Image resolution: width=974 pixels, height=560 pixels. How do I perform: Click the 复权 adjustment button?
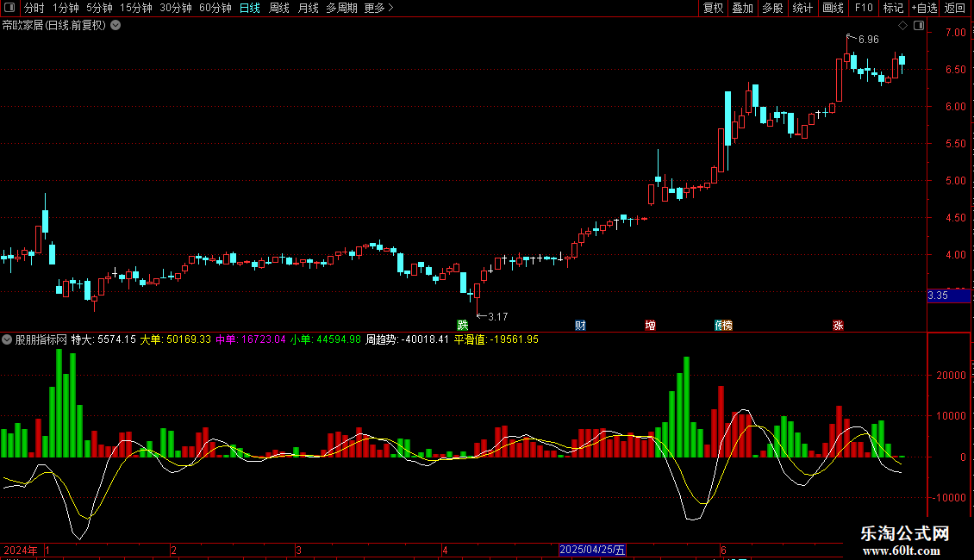click(x=713, y=8)
